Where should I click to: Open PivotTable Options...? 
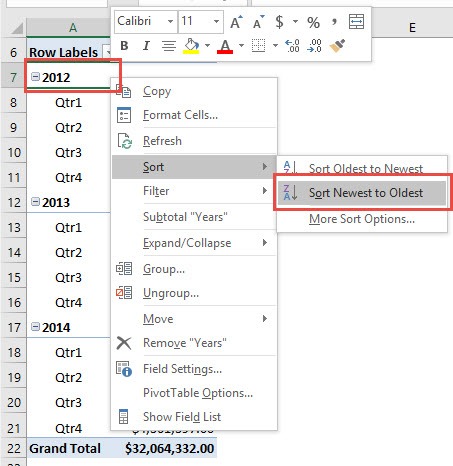click(194, 393)
